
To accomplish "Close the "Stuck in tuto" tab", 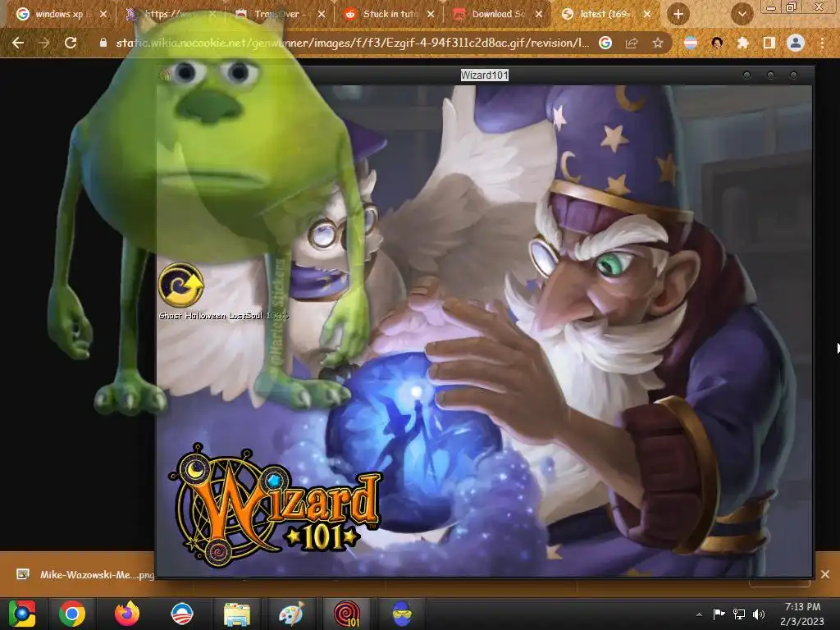I will coord(431,14).
